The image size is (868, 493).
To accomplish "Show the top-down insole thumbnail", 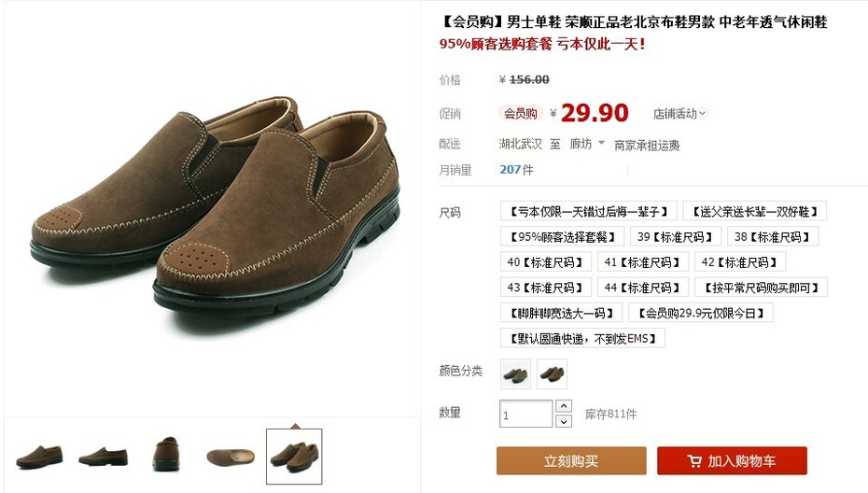I will (x=231, y=457).
